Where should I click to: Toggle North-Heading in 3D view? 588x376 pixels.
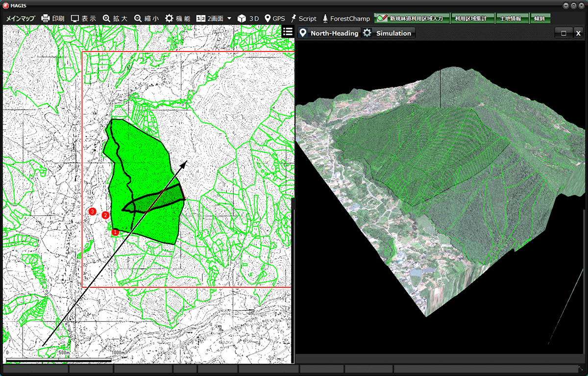coord(329,33)
